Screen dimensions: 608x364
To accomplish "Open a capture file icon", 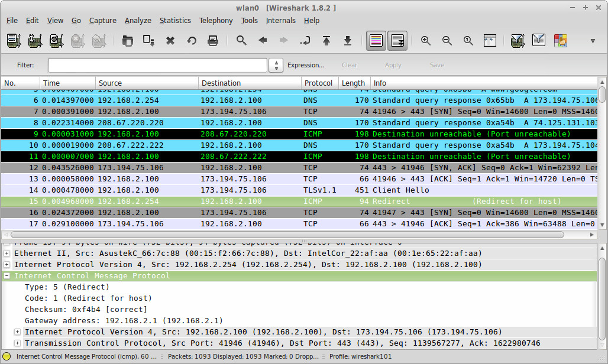I will click(127, 40).
